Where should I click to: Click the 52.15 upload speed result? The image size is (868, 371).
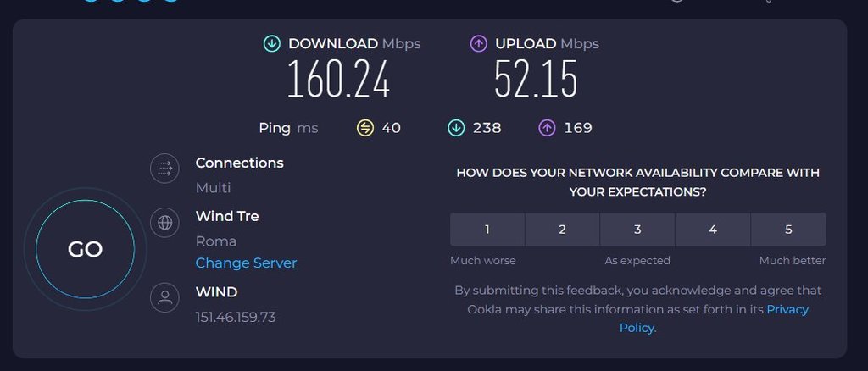pyautogui.click(x=536, y=80)
